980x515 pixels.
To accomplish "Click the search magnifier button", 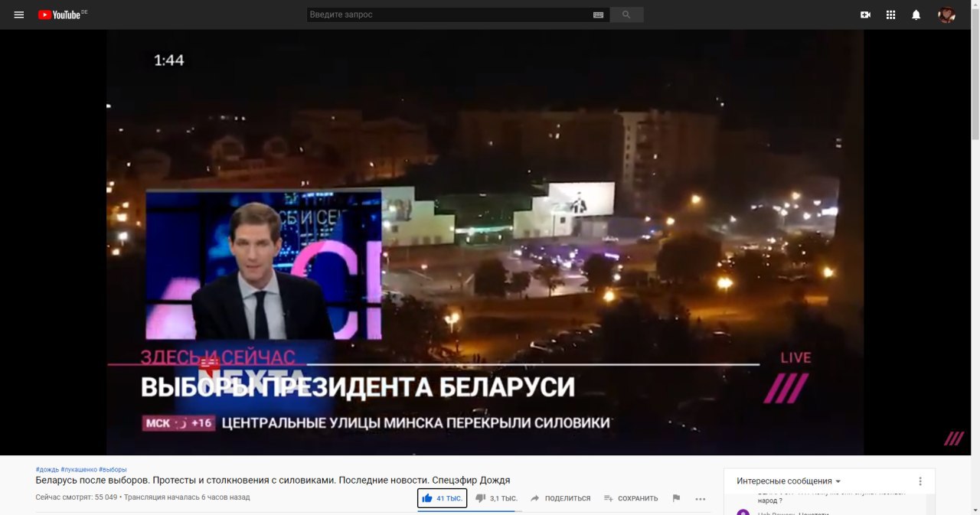I will (627, 15).
